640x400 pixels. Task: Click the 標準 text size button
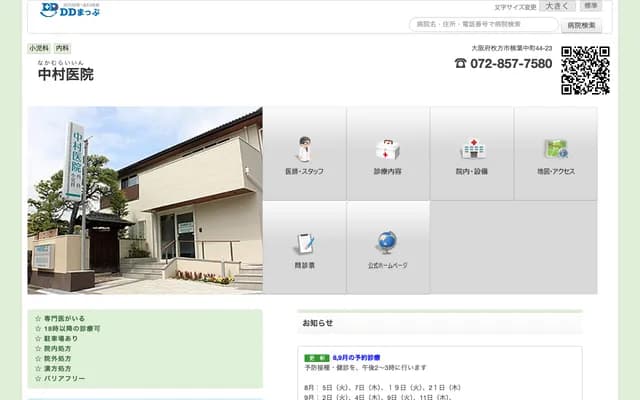pyautogui.click(x=591, y=6)
